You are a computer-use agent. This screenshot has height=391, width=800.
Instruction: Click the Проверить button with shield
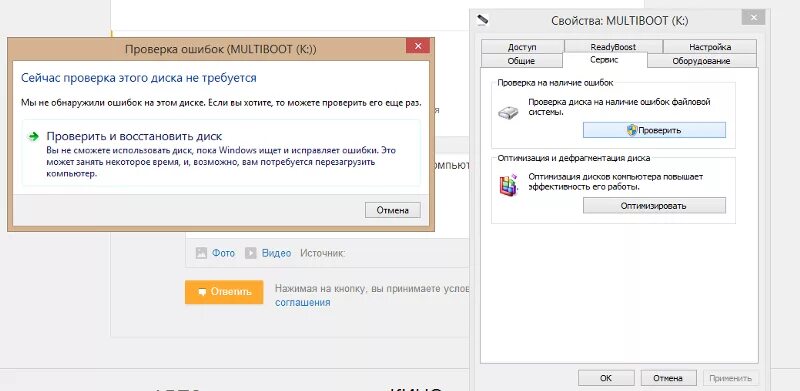654,130
